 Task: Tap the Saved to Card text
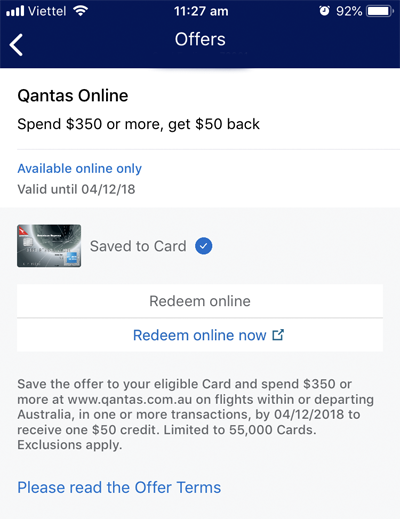tap(138, 246)
